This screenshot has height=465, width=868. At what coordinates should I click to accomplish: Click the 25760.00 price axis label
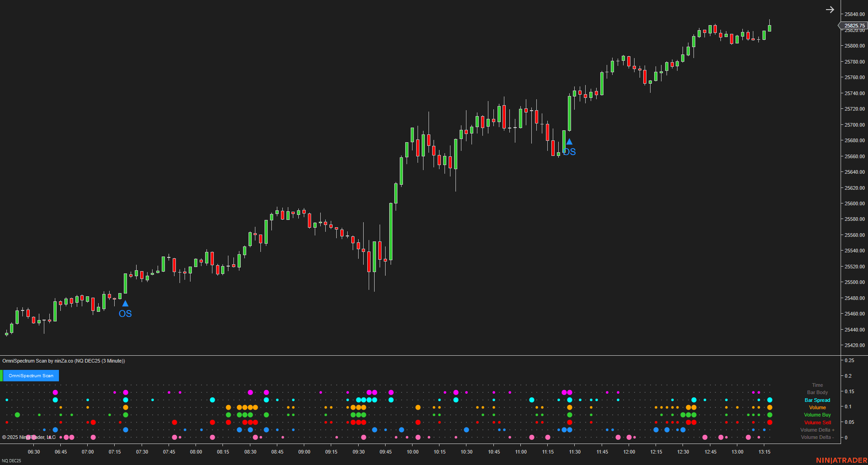click(854, 77)
